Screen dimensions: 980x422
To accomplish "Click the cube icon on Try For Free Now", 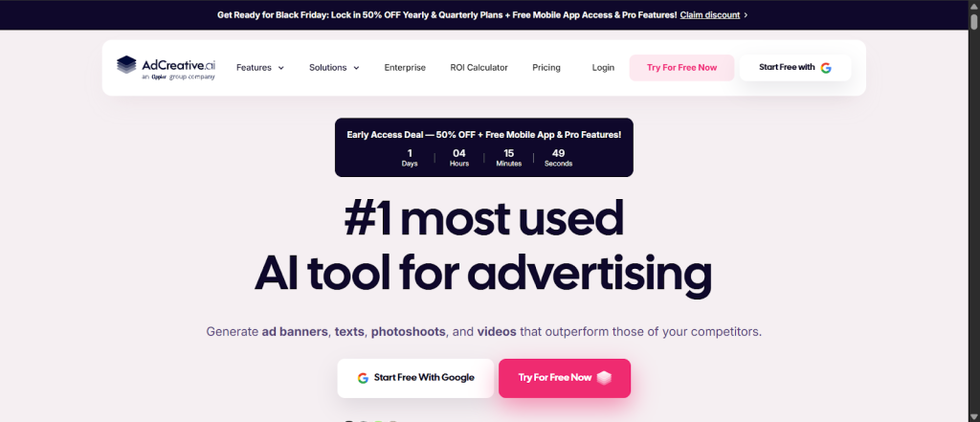I will pos(603,378).
